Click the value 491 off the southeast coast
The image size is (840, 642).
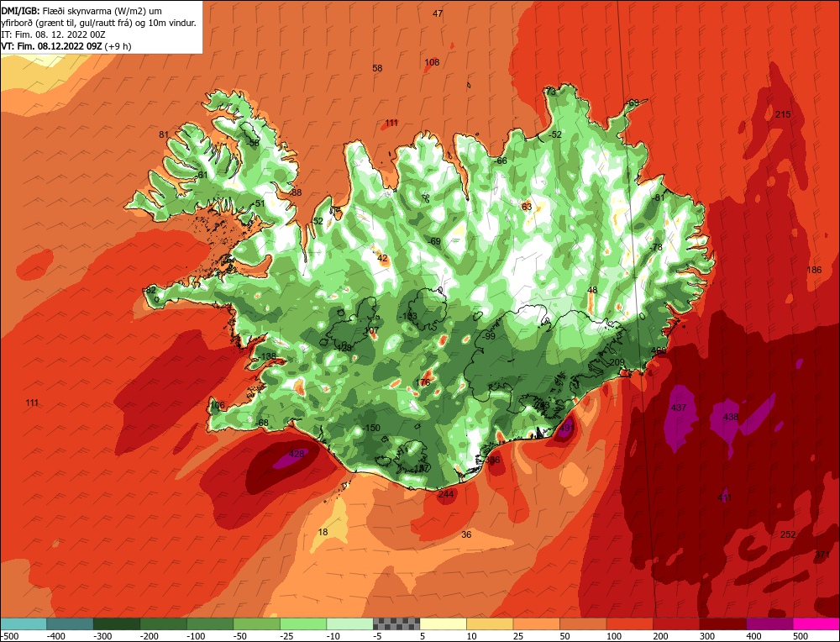[566, 428]
